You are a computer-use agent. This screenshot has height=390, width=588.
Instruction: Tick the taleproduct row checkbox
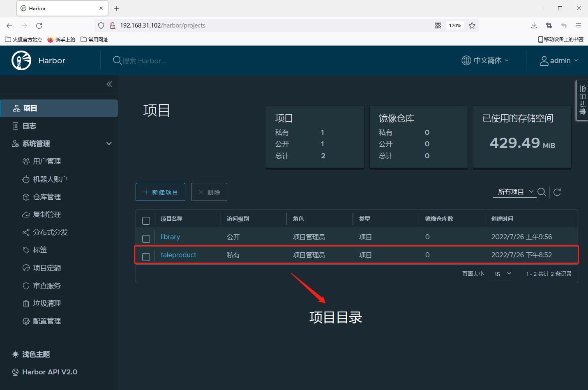[x=146, y=257]
